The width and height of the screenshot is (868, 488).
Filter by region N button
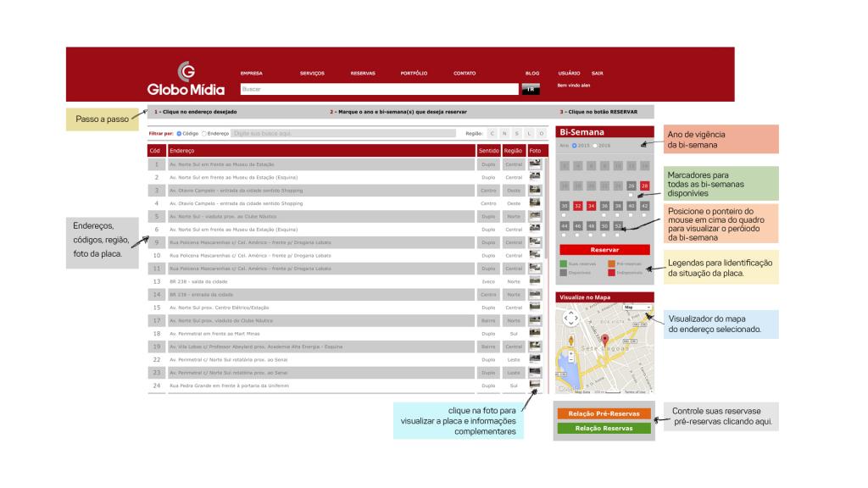pos(504,133)
